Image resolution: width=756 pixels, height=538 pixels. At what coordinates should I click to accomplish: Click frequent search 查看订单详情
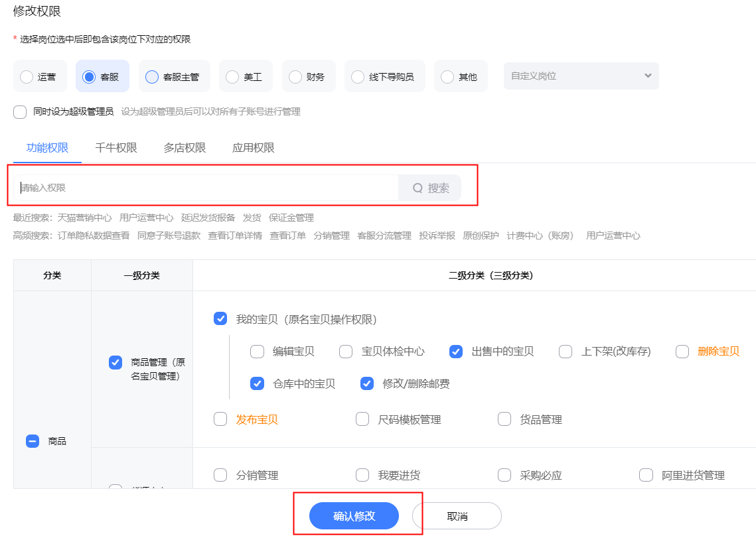(x=235, y=235)
